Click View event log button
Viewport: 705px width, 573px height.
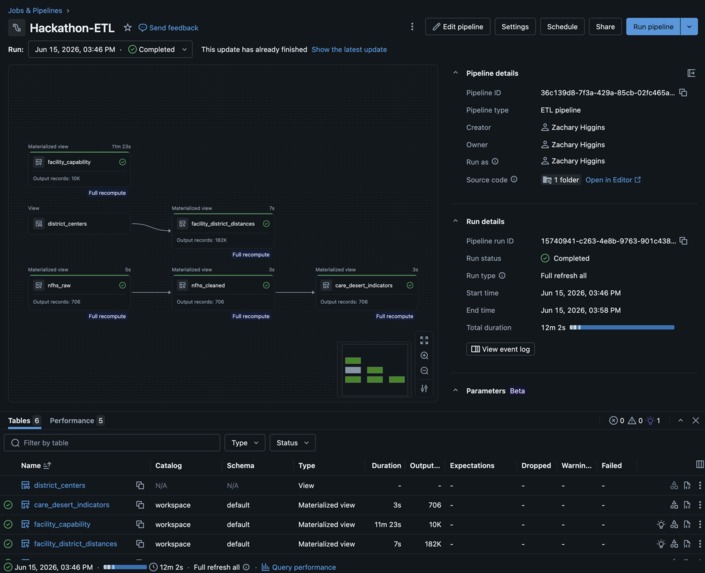[x=500, y=349]
